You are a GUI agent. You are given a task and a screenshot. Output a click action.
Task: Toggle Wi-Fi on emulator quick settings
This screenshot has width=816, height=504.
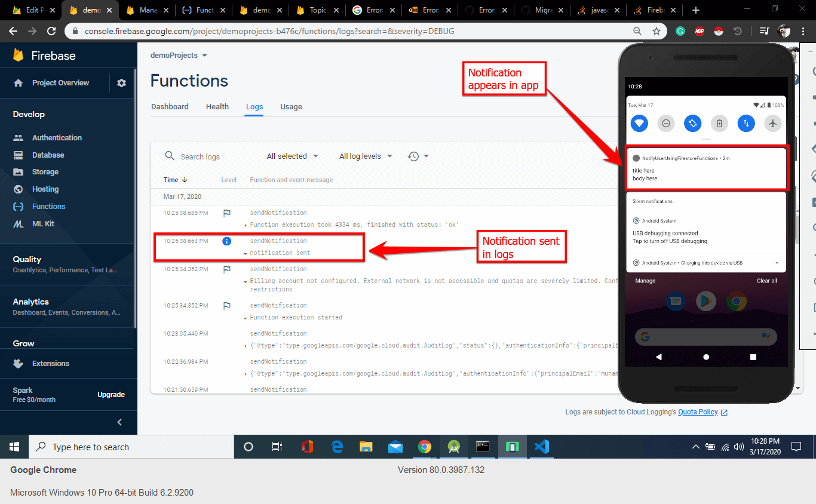[639, 124]
